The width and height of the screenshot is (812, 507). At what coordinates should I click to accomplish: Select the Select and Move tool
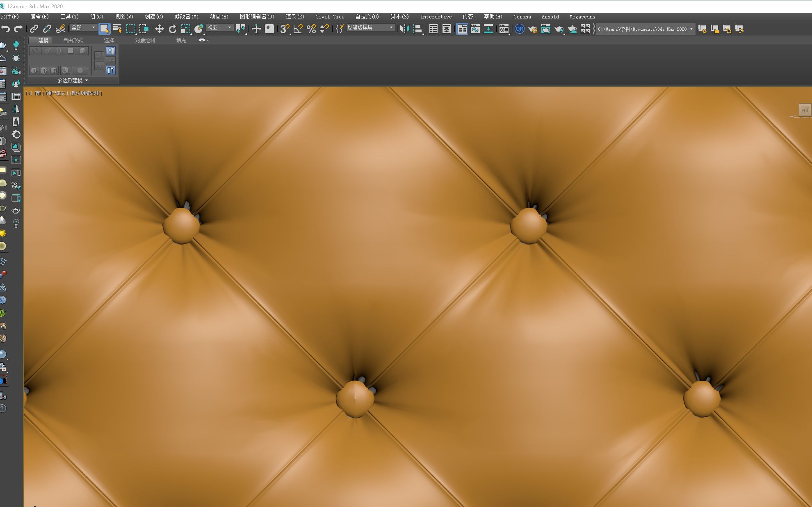coord(160,29)
